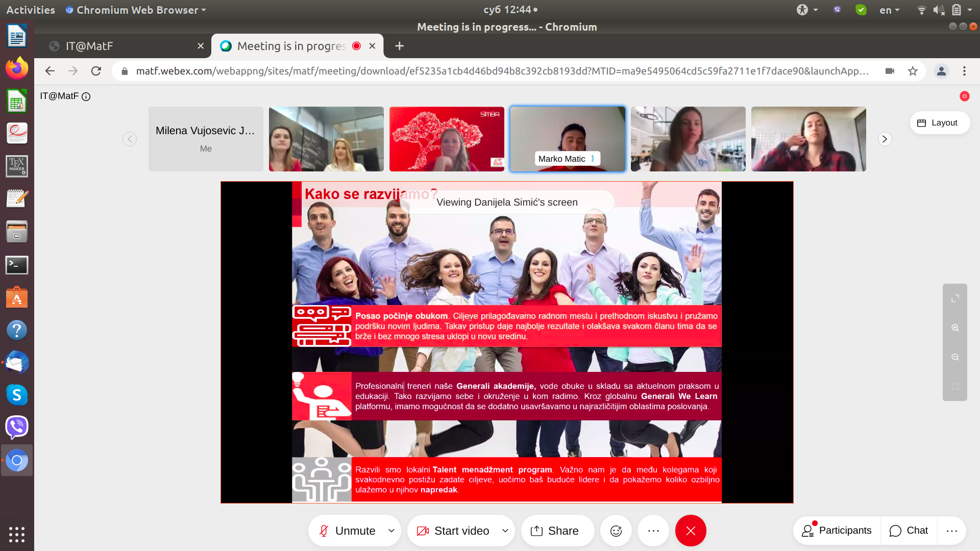Open the camera permission indicator in address bar
Viewport: 980px width, 551px height.
click(x=890, y=71)
